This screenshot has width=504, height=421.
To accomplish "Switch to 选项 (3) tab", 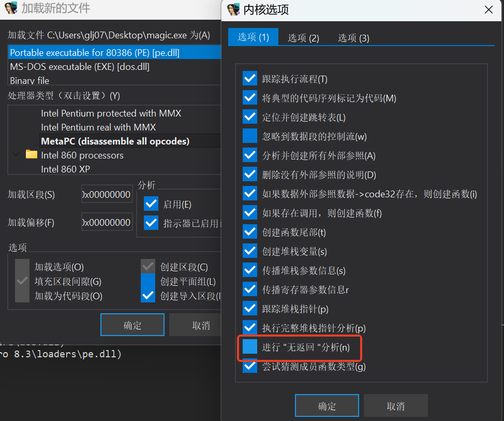I will (353, 38).
